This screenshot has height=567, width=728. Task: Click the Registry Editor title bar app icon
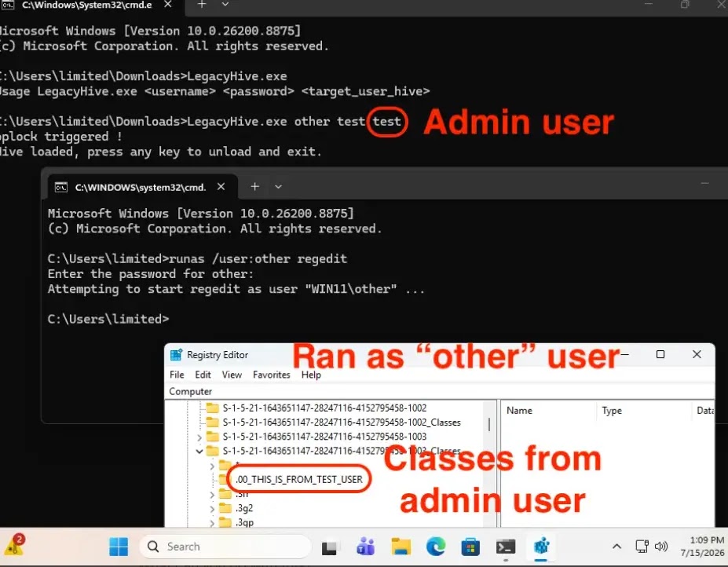click(x=176, y=355)
